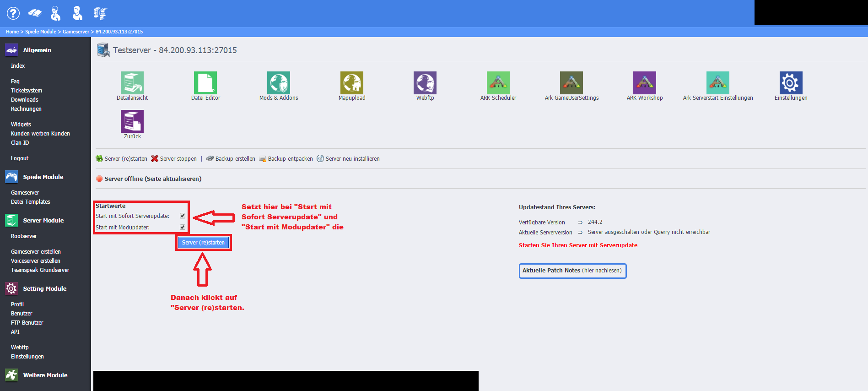The height and width of the screenshot is (391, 868).
Task: Open the Mapupload icon
Action: click(352, 83)
